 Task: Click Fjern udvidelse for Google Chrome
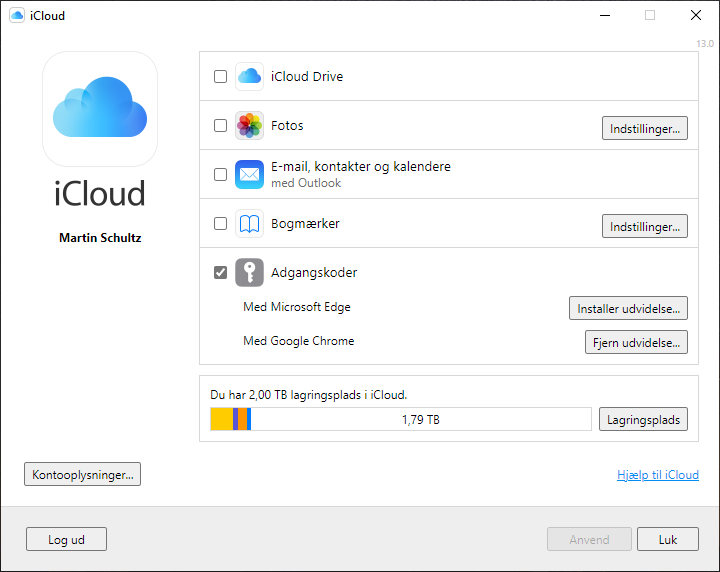coord(636,342)
